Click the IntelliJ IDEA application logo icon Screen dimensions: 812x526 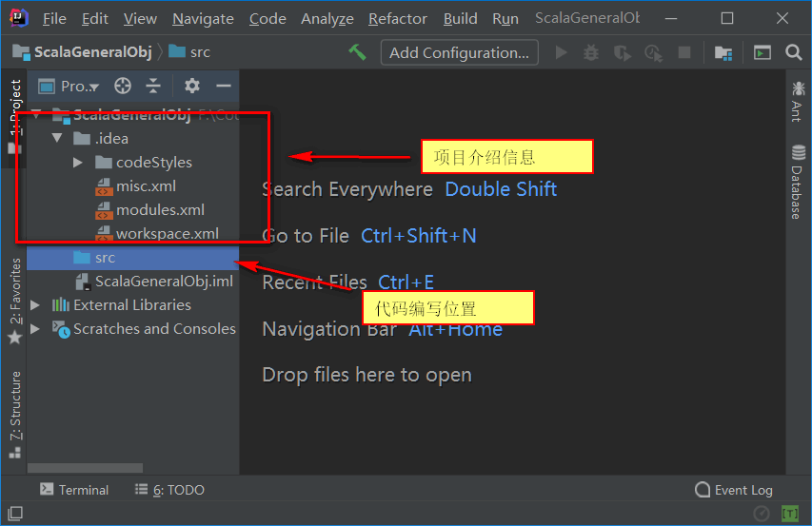click(x=19, y=18)
